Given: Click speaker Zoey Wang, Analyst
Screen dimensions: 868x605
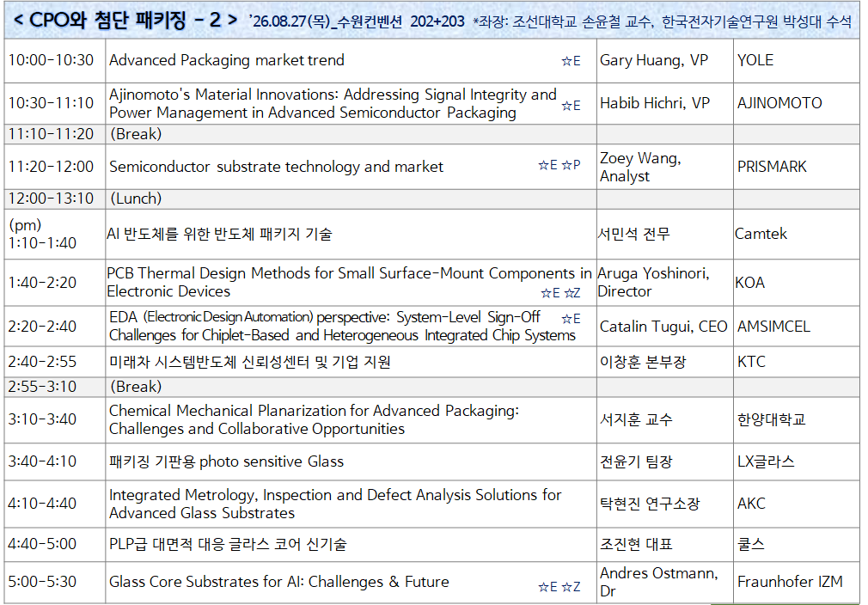Looking at the screenshot, I should point(640,168).
